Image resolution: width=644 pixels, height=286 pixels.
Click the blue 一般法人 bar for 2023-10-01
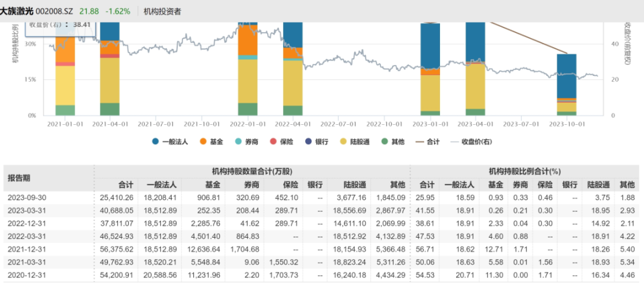567,75
